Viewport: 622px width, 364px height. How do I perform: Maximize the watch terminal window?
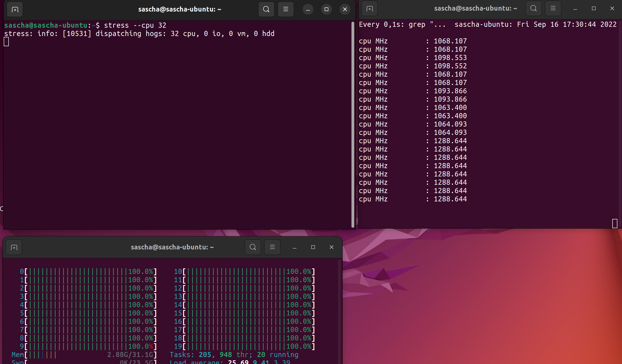pyautogui.click(x=594, y=9)
